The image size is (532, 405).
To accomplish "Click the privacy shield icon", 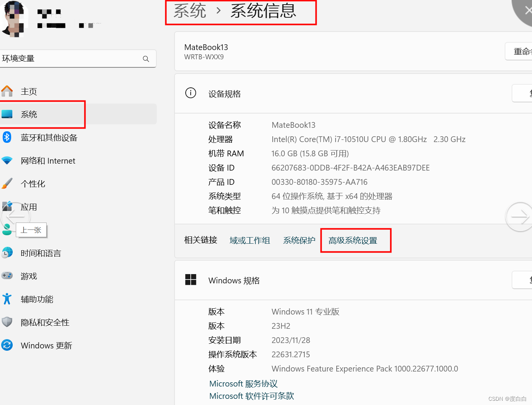I will coord(7,322).
